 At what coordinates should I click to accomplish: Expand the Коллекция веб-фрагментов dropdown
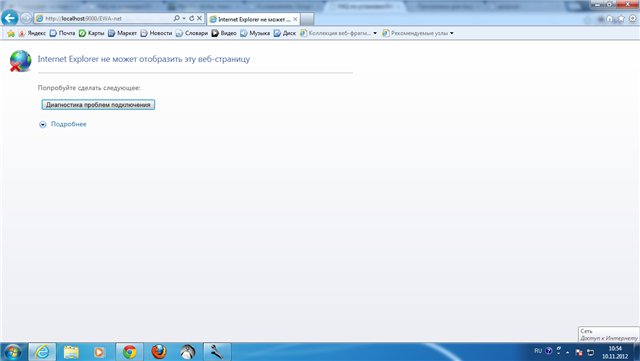point(375,33)
